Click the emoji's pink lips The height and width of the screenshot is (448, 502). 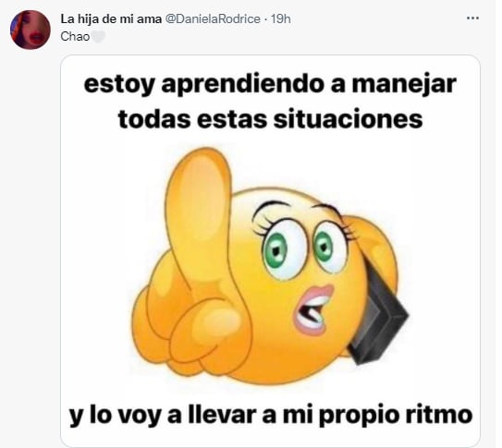point(312,309)
